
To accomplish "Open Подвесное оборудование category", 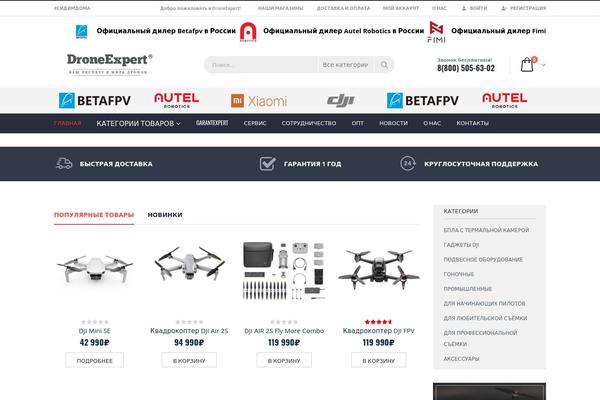I will tap(483, 259).
